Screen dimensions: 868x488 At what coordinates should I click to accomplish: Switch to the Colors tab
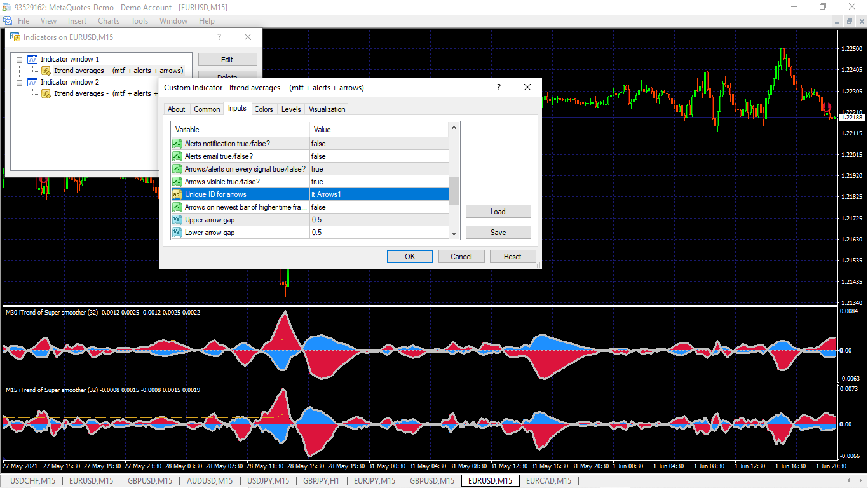[x=264, y=109]
